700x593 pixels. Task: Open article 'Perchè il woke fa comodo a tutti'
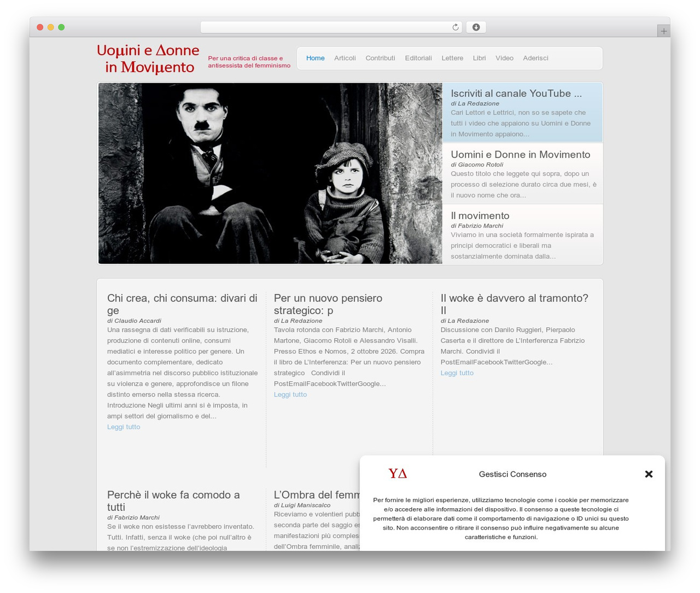pyautogui.click(x=173, y=501)
